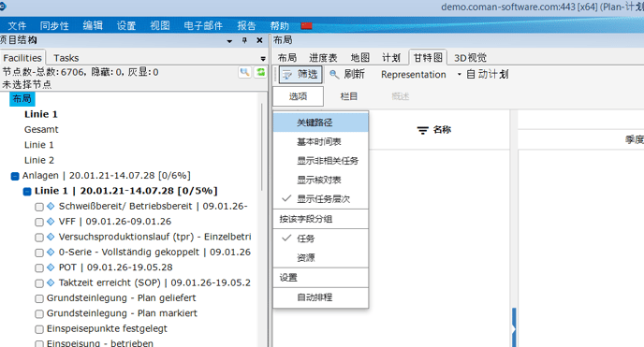Open the 项目结构 panel dropdown arrow
The height and width of the screenshot is (347, 644).
pos(229,41)
